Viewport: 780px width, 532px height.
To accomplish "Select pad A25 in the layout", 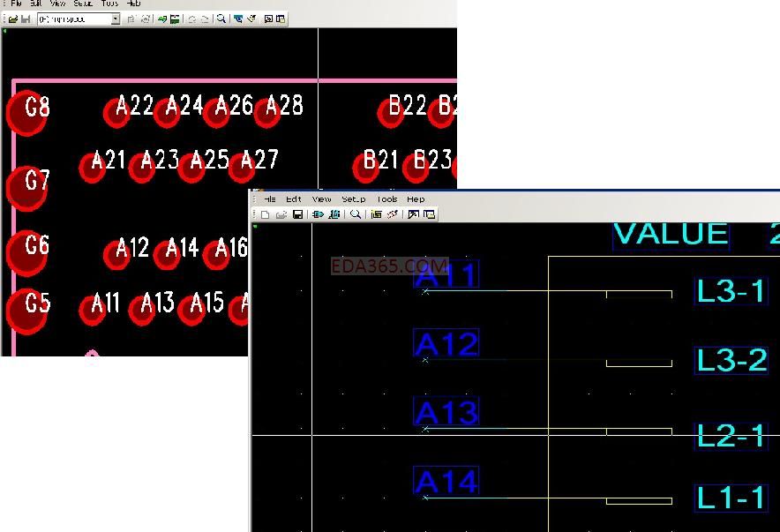I will 191,168.
